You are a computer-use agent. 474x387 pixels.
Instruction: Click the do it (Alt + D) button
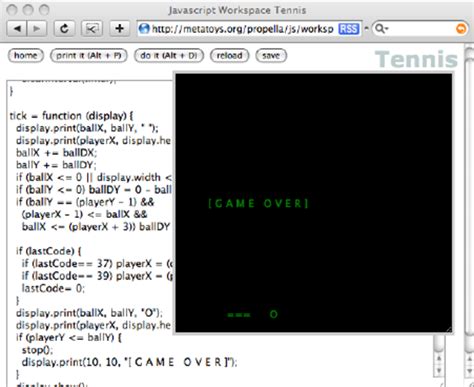click(x=169, y=55)
